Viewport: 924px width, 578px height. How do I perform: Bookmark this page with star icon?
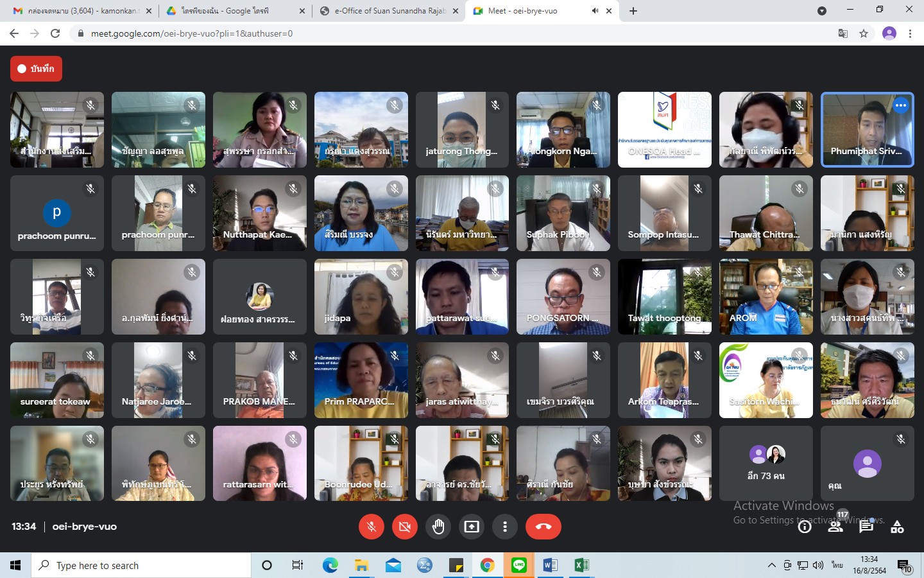[864, 33]
